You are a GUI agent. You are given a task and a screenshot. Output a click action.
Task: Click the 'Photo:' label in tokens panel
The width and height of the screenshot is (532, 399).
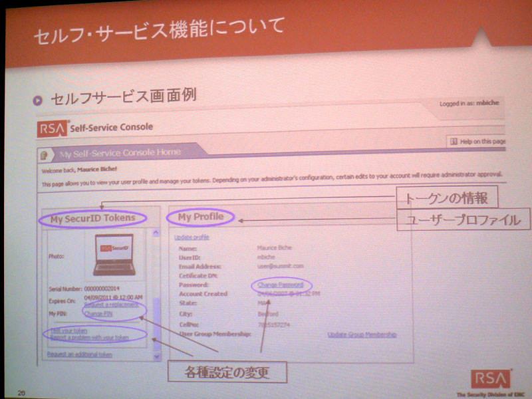pos(56,257)
